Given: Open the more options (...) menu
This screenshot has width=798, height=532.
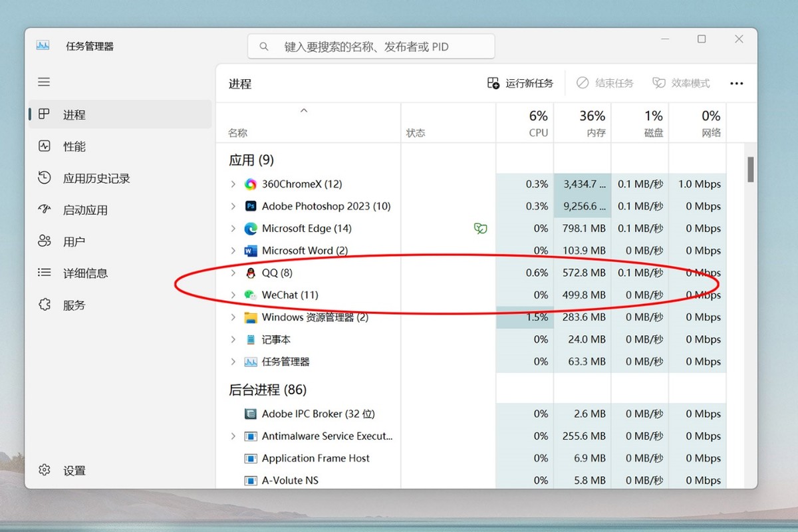Looking at the screenshot, I should pyautogui.click(x=737, y=82).
